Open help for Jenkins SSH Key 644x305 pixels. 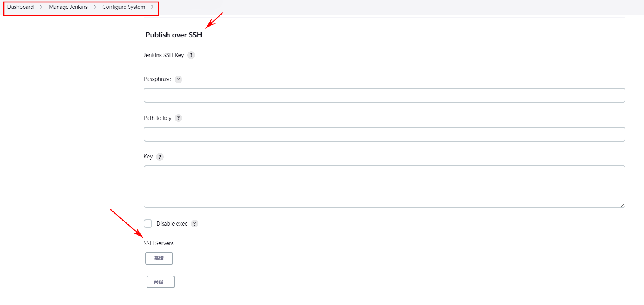[x=191, y=55]
